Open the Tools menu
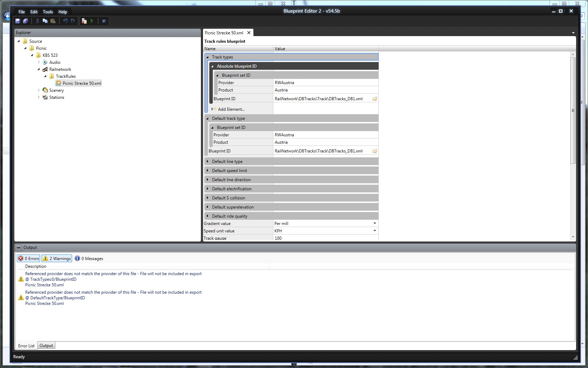Image resolution: width=588 pixels, height=368 pixels. click(48, 12)
